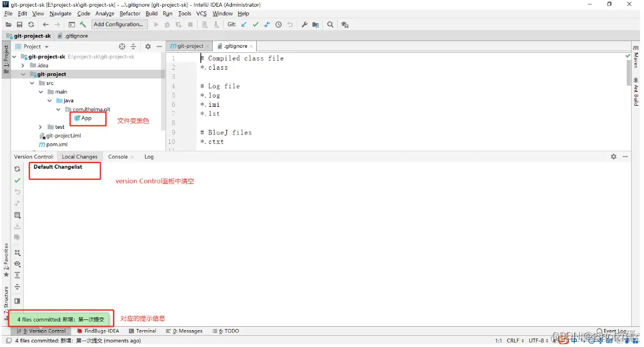Click the Save All toolbar icon

point(19,25)
